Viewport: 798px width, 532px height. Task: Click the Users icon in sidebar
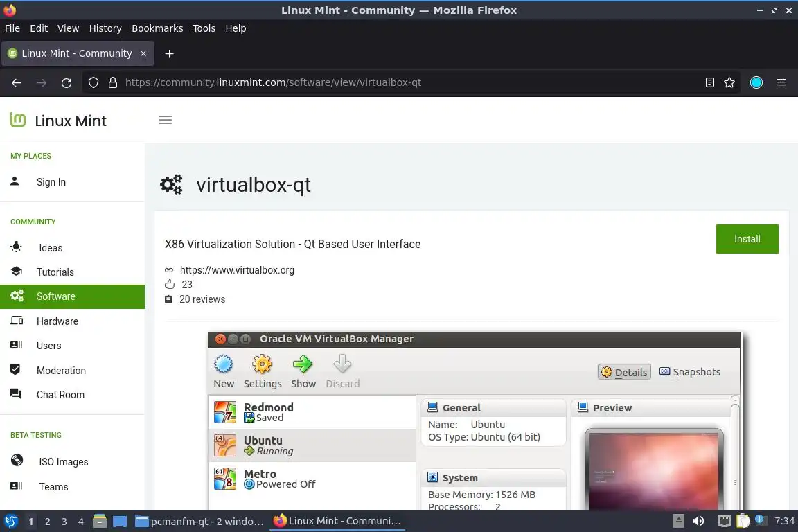(x=17, y=345)
